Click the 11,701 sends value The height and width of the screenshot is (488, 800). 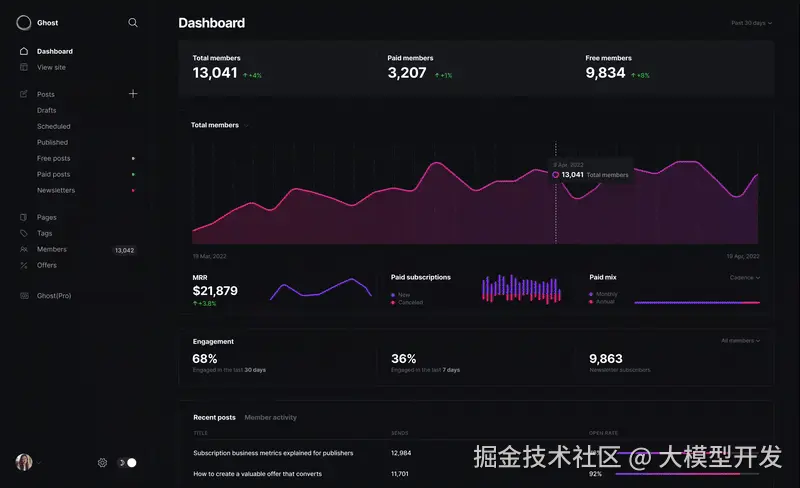click(399, 474)
